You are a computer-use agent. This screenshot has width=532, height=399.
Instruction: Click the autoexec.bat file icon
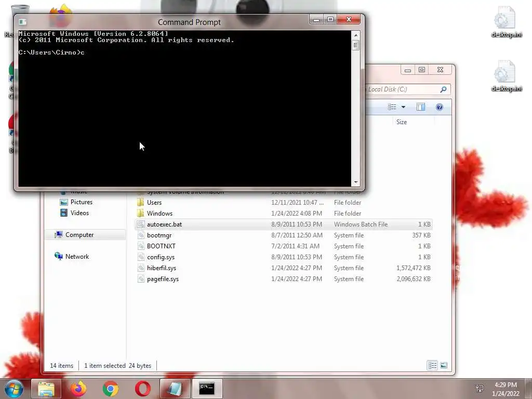coord(141,224)
